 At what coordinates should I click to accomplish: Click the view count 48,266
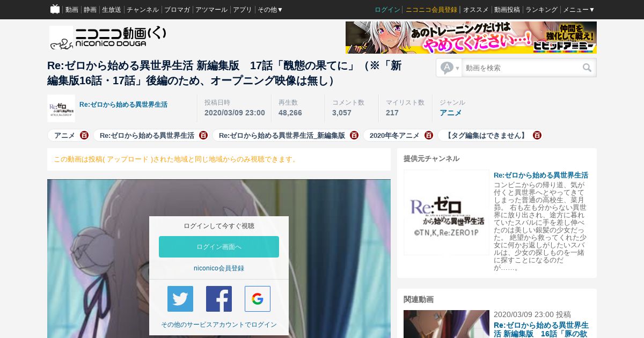point(290,113)
